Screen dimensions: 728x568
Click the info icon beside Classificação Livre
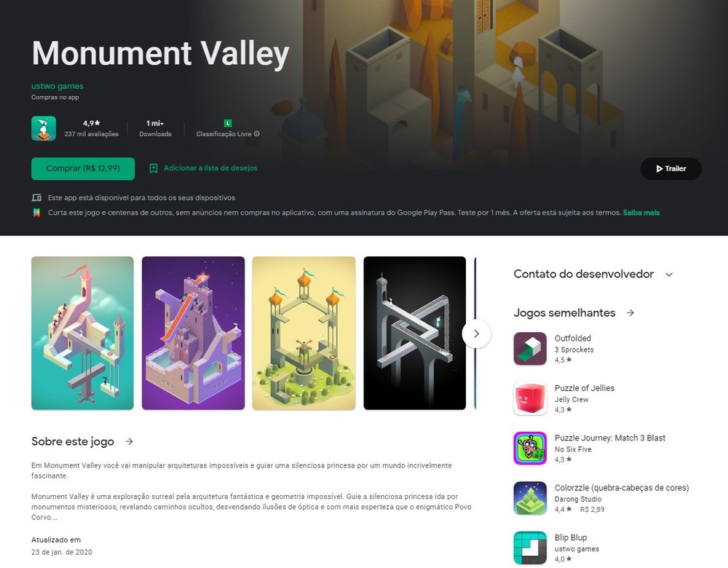coord(257,134)
